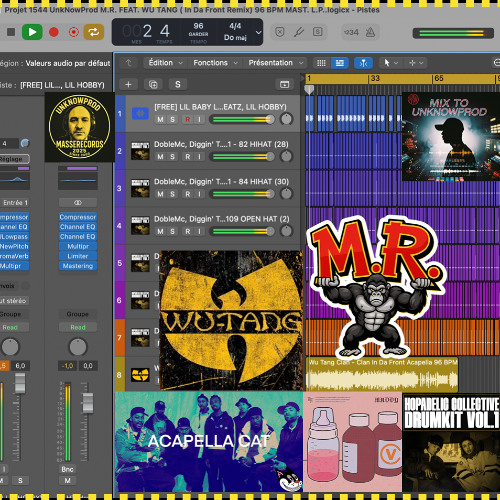
Task: Add a new track with plus button
Action: pyautogui.click(x=128, y=85)
